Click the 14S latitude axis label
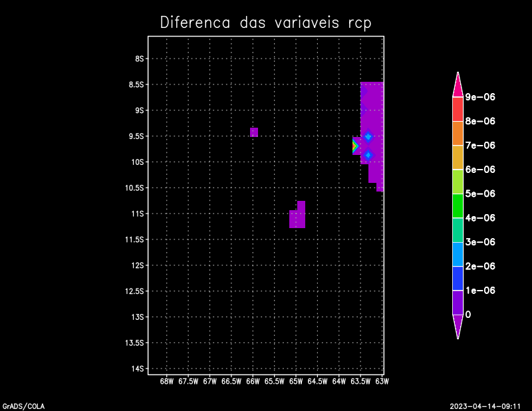Screen dimensions: 532x411 140,368
